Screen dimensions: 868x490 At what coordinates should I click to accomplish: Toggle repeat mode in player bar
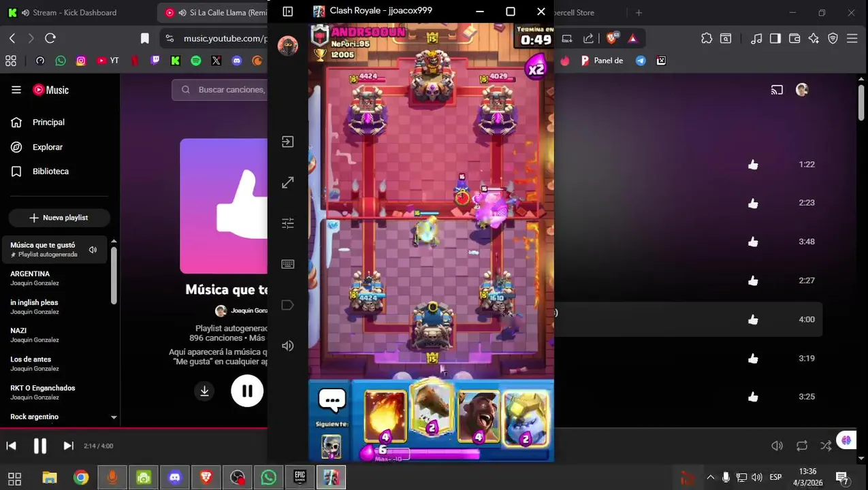(x=802, y=446)
